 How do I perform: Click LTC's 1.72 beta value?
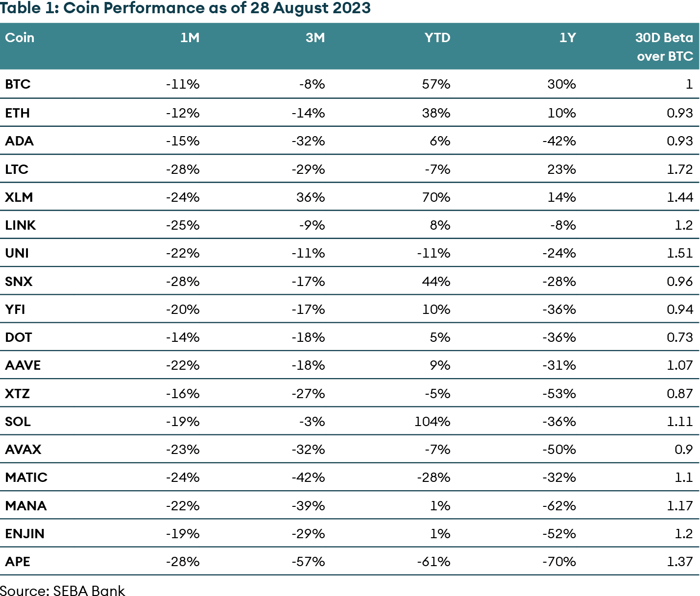click(679, 169)
